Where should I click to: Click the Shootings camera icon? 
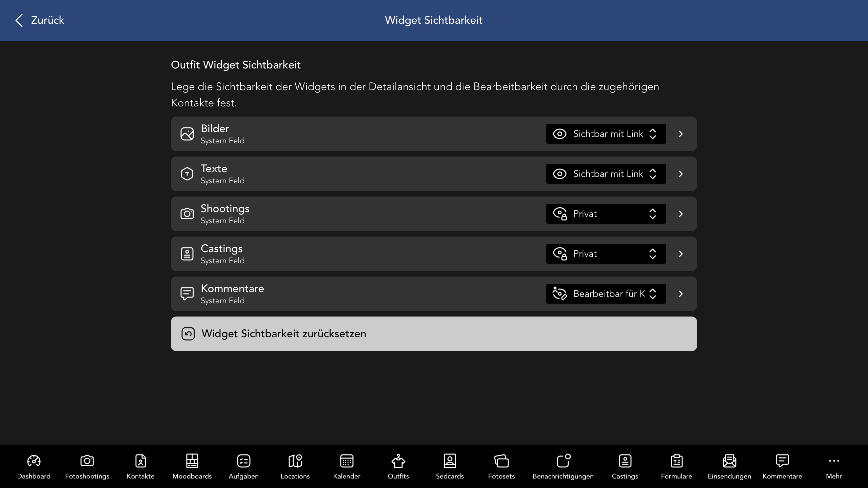point(187,214)
